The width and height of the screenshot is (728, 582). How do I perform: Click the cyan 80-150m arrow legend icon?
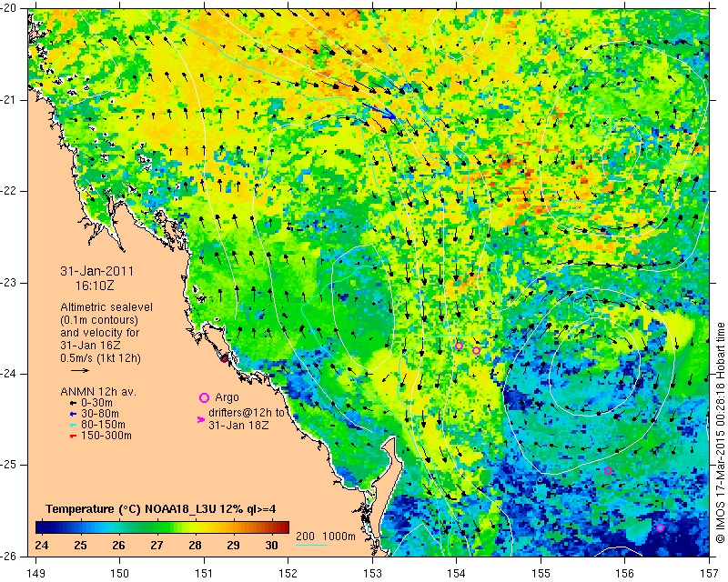tap(73, 425)
